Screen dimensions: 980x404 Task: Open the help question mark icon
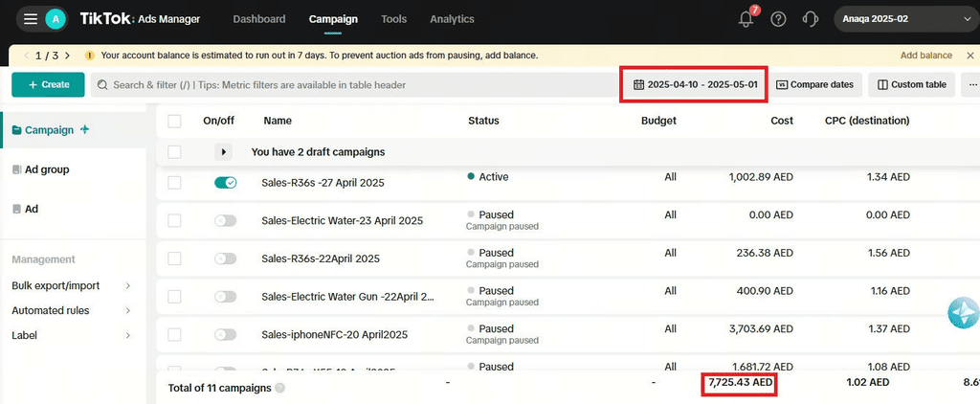point(778,19)
